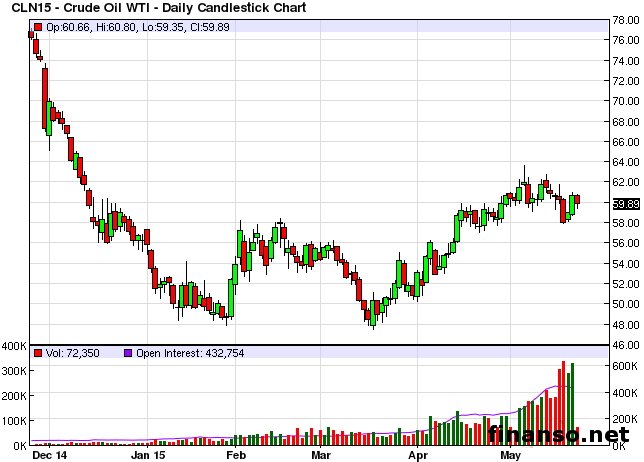Click the Open Interest: 432,754 legend text
The height and width of the screenshot is (462, 644).
click(x=190, y=353)
